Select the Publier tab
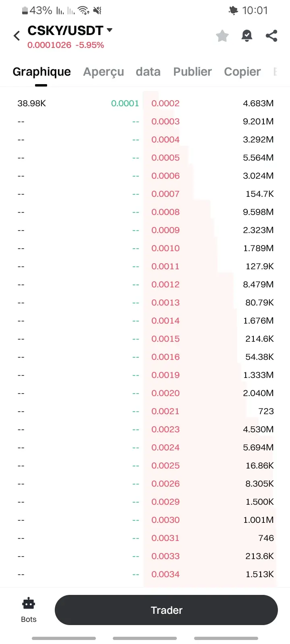Screen dimensions: 290x644 click(x=193, y=72)
